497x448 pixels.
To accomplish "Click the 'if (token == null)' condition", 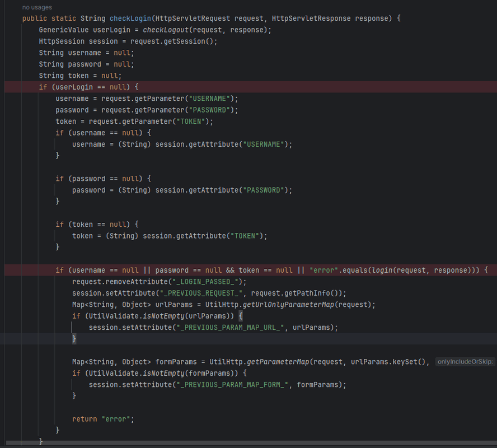I will tap(97, 225).
